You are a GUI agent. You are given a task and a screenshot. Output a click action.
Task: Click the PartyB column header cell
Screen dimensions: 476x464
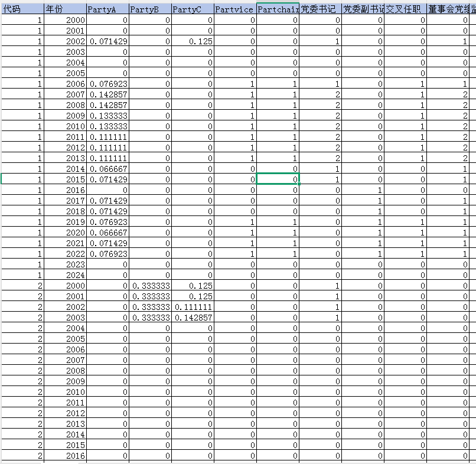click(x=150, y=9)
